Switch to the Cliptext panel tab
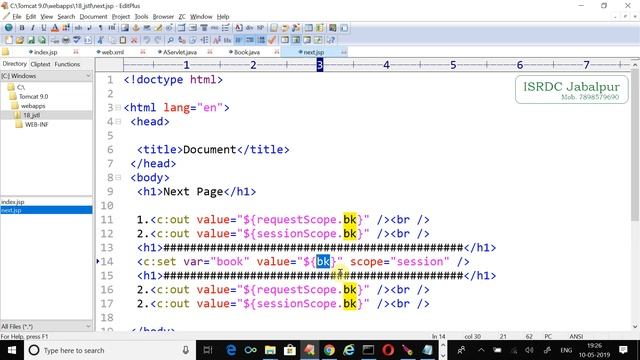The height and width of the screenshot is (360, 640). click(x=40, y=64)
